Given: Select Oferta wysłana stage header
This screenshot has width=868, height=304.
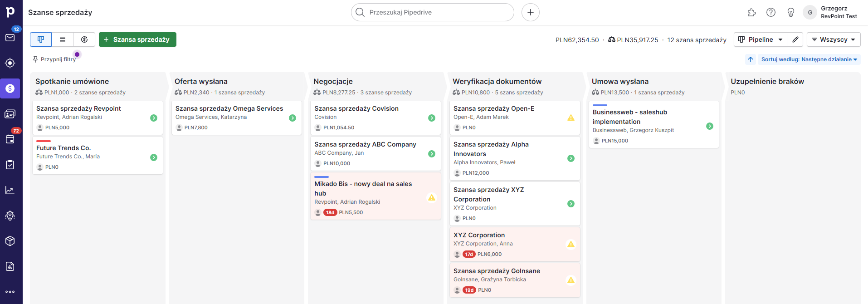Looking at the screenshot, I should click(x=201, y=81).
